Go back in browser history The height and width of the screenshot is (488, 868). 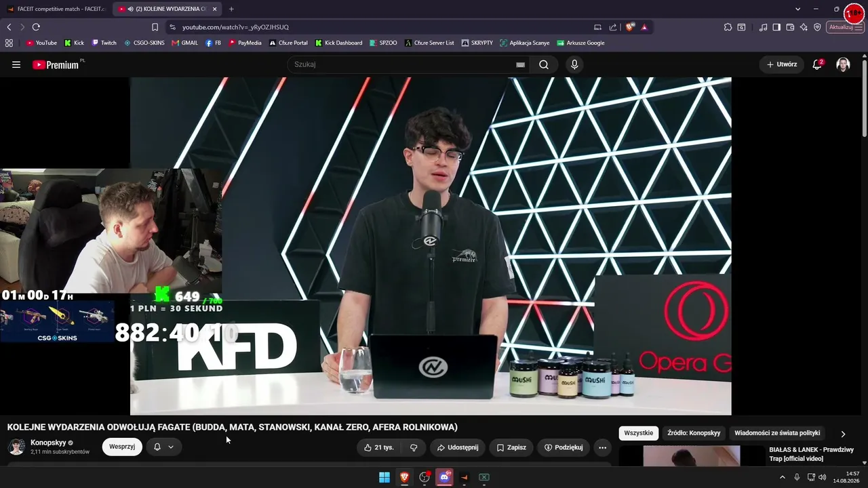click(x=9, y=27)
